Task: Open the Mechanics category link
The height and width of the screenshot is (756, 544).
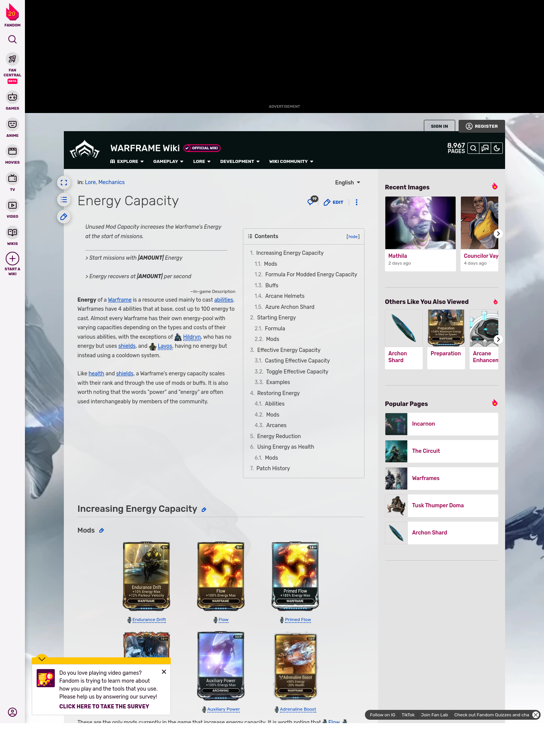Action: tap(111, 182)
